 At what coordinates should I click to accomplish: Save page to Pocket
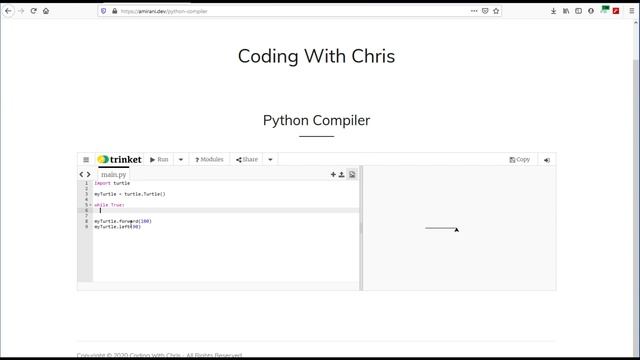click(x=485, y=11)
